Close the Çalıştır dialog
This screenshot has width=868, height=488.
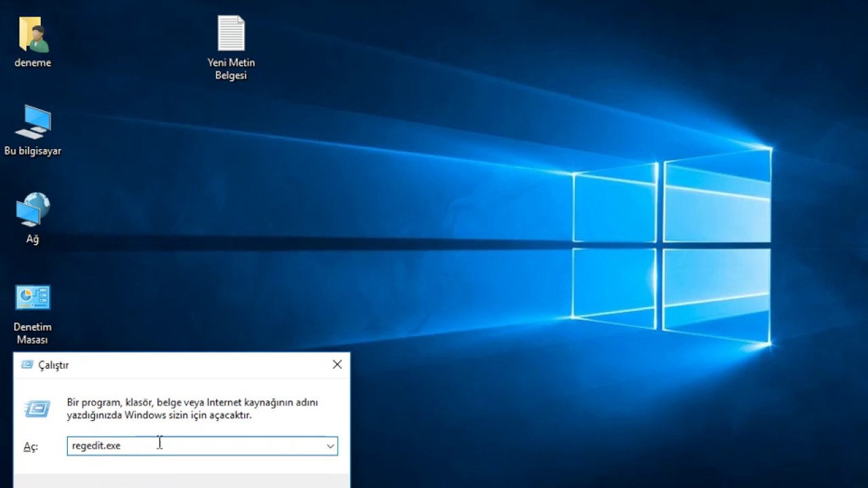pos(337,365)
